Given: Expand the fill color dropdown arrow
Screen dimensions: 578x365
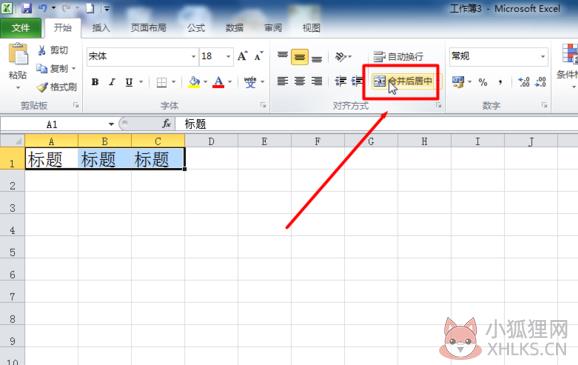Looking at the screenshot, I should [x=205, y=82].
